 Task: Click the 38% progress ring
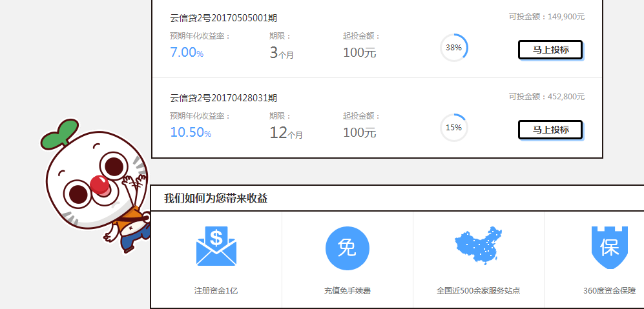tap(454, 48)
